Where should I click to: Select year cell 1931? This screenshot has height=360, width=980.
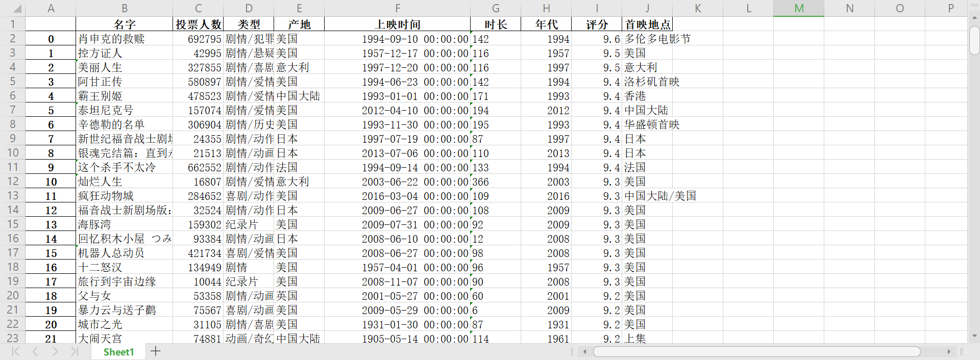(x=546, y=324)
